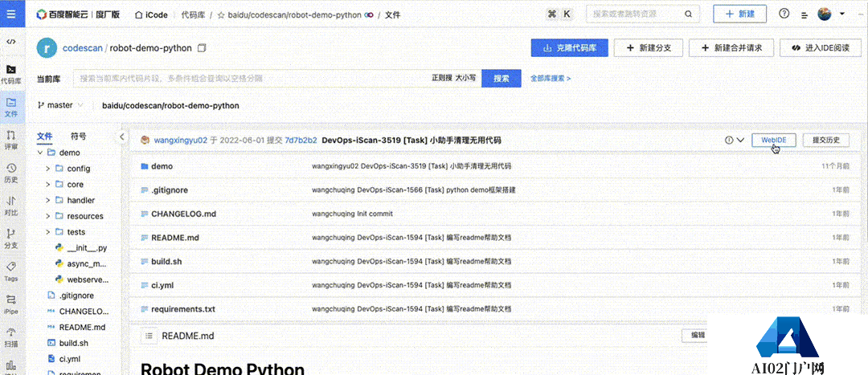
Task: Open the 评审 review sidebar item
Action: pos(11,141)
